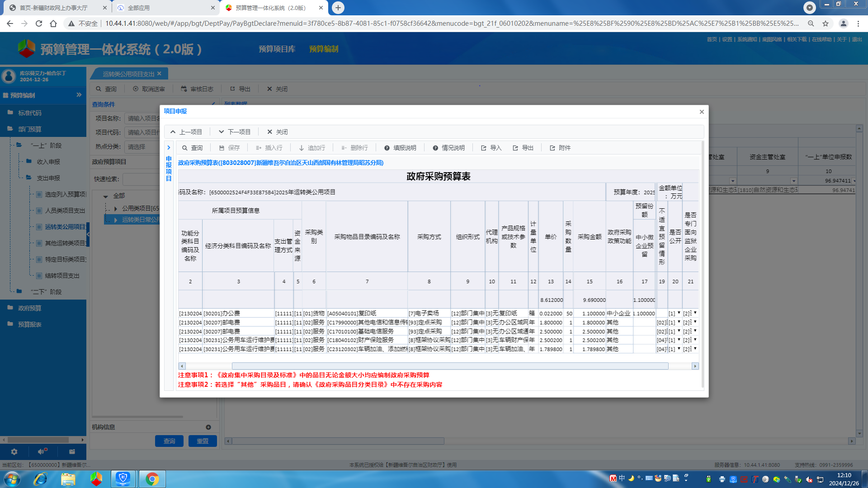
Task: Click 退出 logout link in header
Action: pyautogui.click(x=857, y=39)
